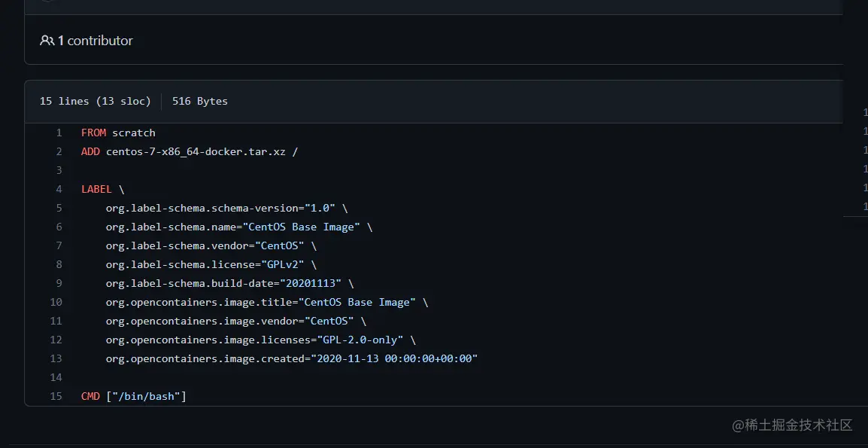Image resolution: width=868 pixels, height=448 pixels.
Task: Select line number 5
Action: pyautogui.click(x=59, y=209)
